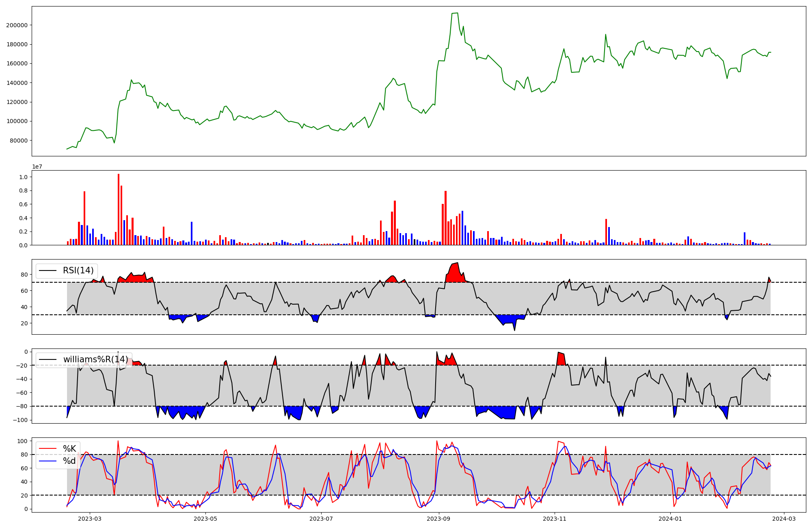This screenshot has width=812, height=528.
Task: Click the williams%R(14) legend label
Action: pyautogui.click(x=95, y=359)
